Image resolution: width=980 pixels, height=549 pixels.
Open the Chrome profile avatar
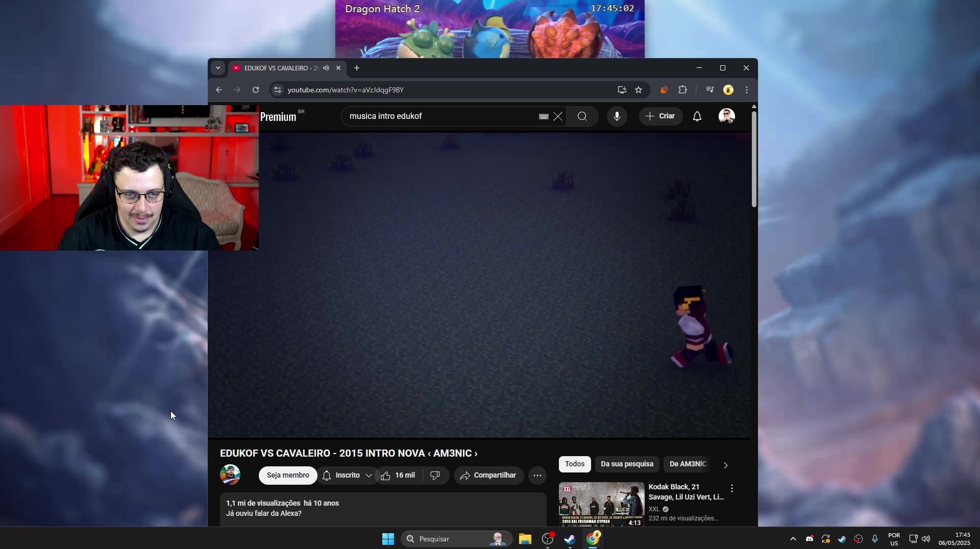pyautogui.click(x=728, y=90)
